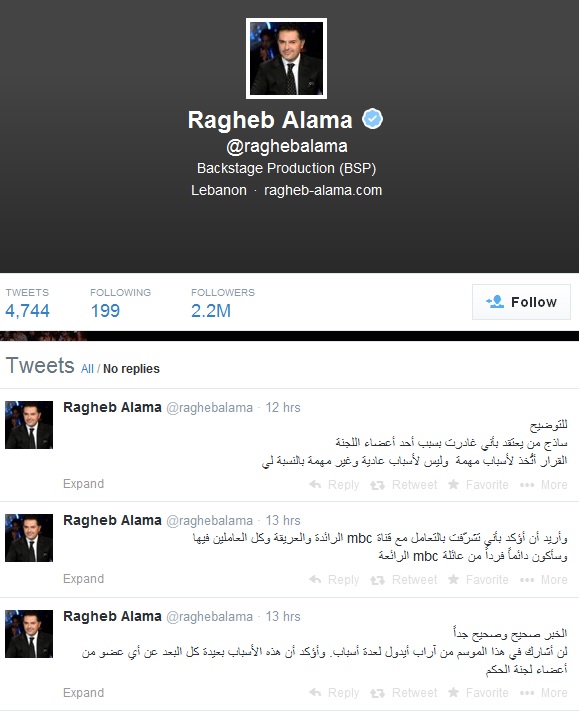Open the More dots menu on the 12 hrs tweet
The width and height of the screenshot is (579, 712).
527,485
